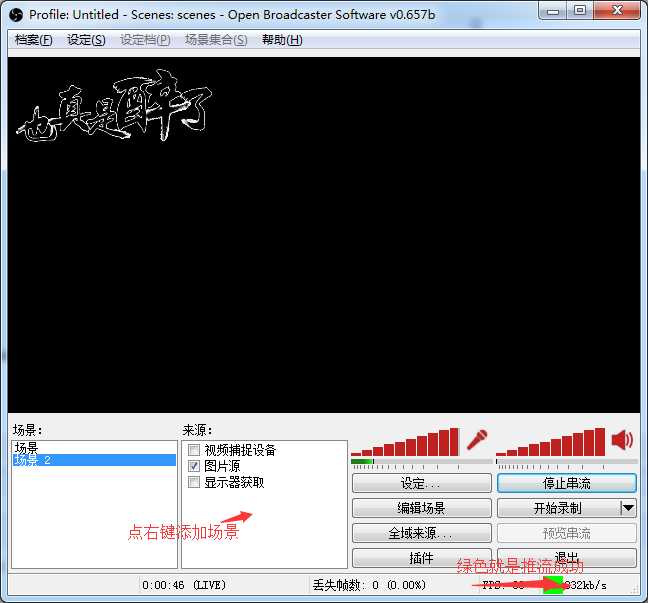Click the 丢失帧数 dropped frames status

click(369, 585)
